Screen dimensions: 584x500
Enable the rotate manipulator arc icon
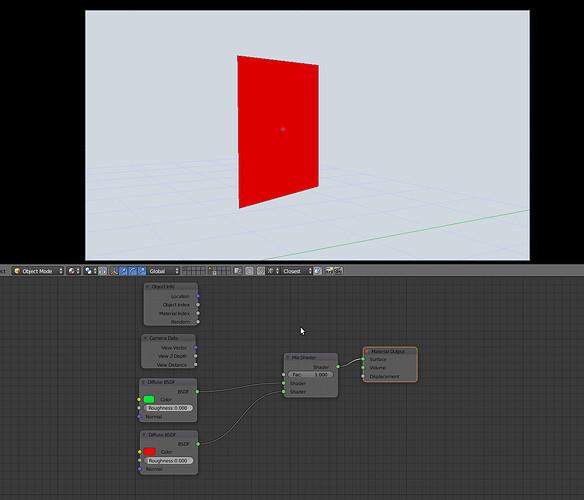(133, 271)
